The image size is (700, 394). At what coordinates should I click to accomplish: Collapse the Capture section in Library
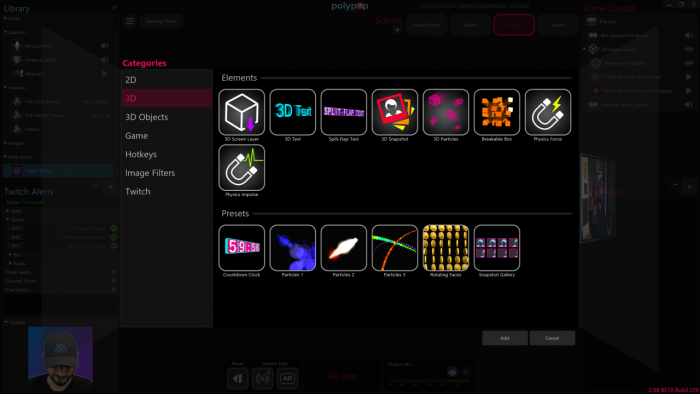click(5, 32)
